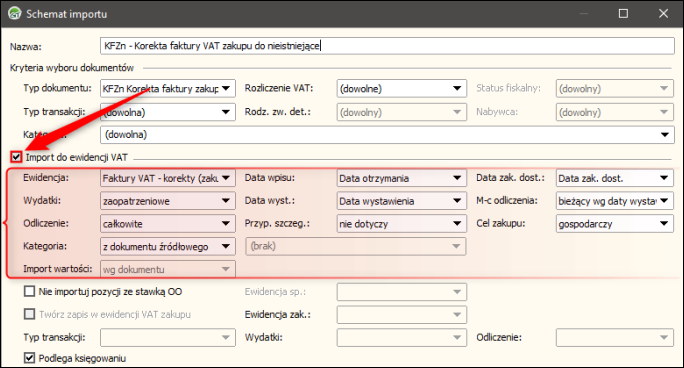This screenshot has height=368, width=684.
Task: Open Odliczenie całkowite dropdown
Action: coord(168,224)
